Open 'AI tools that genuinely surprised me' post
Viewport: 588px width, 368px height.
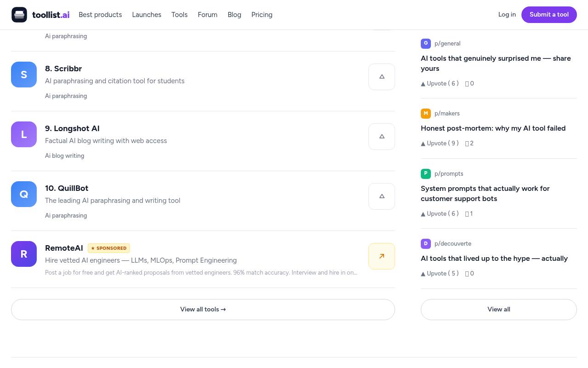pos(496,63)
